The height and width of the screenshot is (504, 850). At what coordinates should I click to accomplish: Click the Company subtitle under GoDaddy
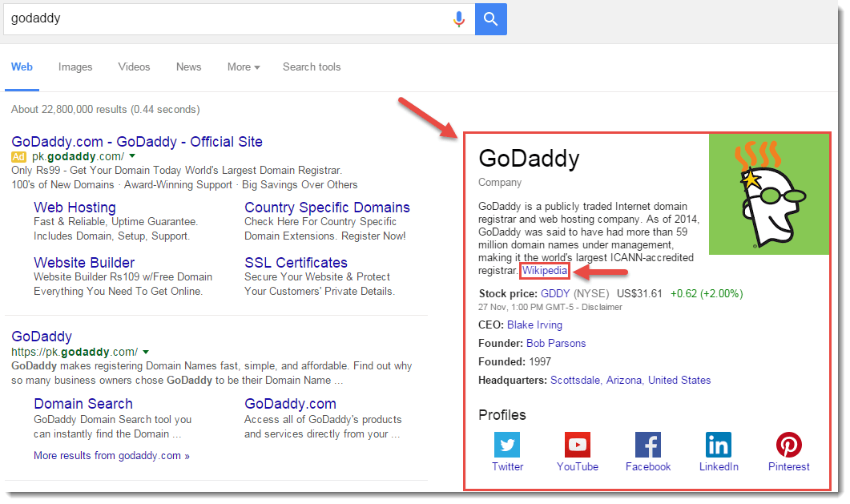coord(500,183)
